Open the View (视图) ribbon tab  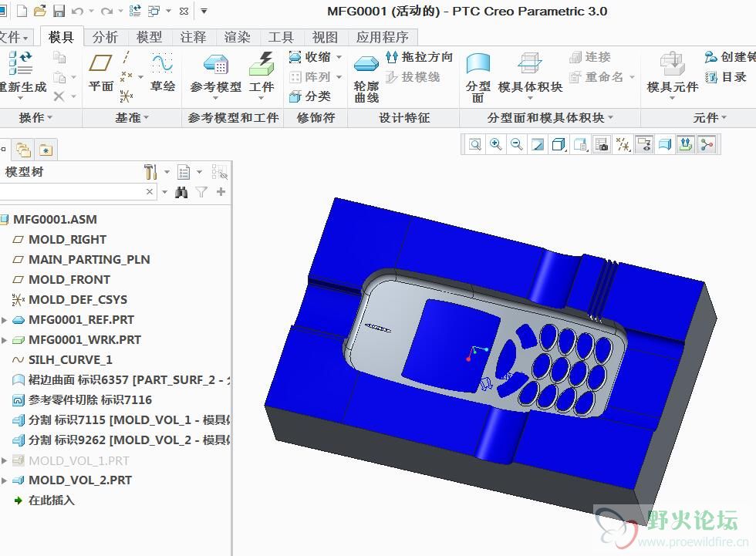pyautogui.click(x=325, y=37)
